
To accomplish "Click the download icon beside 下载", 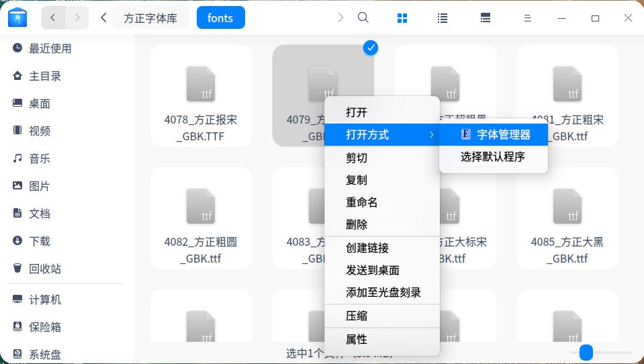I will [x=17, y=240].
